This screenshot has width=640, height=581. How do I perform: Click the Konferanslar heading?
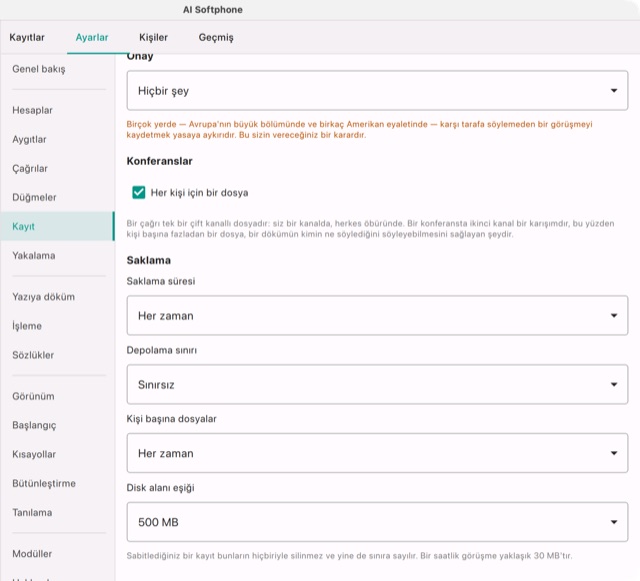pos(159,161)
